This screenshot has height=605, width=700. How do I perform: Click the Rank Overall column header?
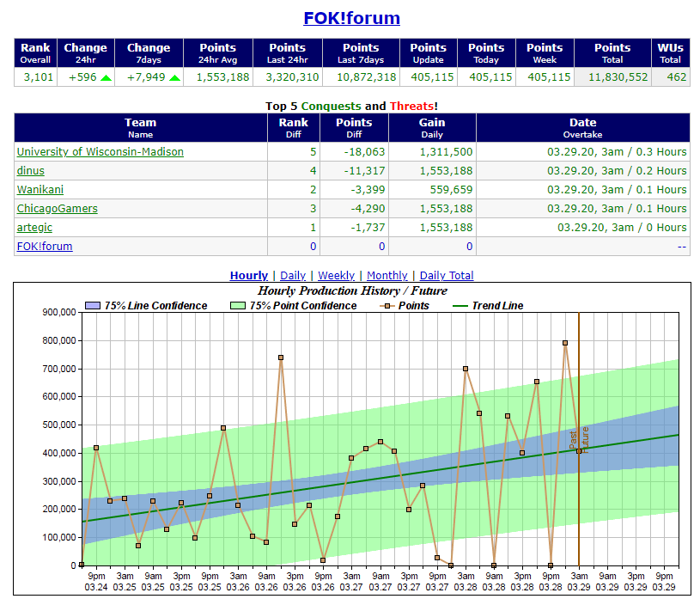[x=35, y=53]
